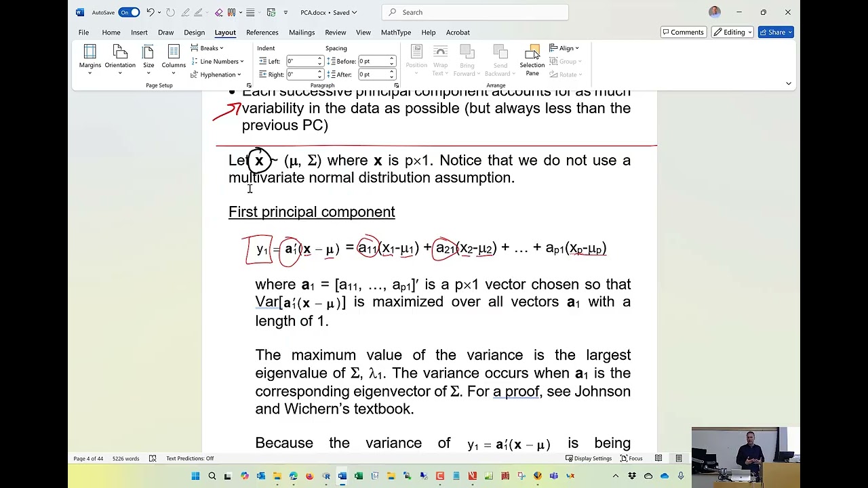Open the Paragraph dialog launcher
The width and height of the screenshot is (868, 488).
click(397, 85)
